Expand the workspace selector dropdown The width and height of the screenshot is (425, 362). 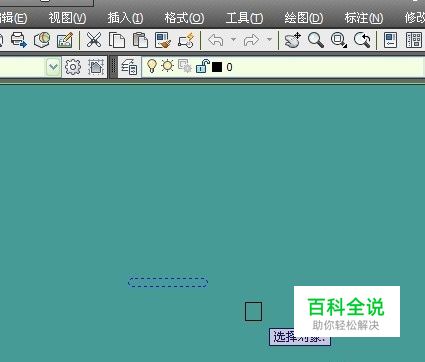tap(53, 67)
